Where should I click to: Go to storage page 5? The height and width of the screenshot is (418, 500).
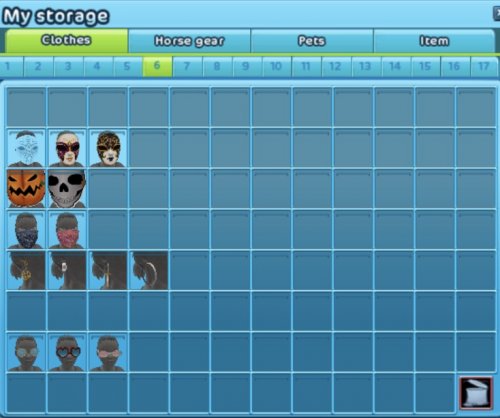coord(127,66)
